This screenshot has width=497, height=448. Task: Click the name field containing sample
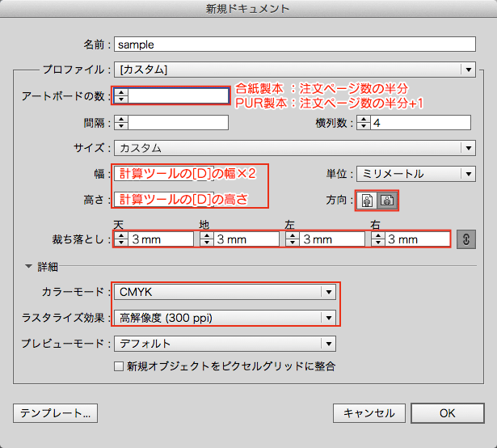pos(293,44)
